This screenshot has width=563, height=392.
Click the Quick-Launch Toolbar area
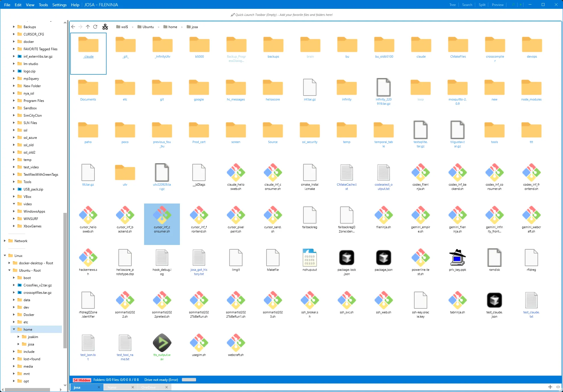click(x=281, y=15)
